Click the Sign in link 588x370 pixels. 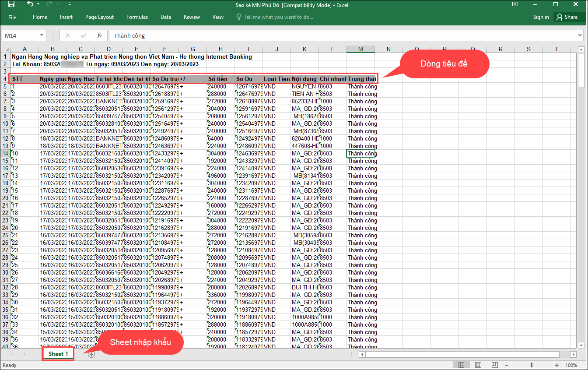pyautogui.click(x=541, y=17)
